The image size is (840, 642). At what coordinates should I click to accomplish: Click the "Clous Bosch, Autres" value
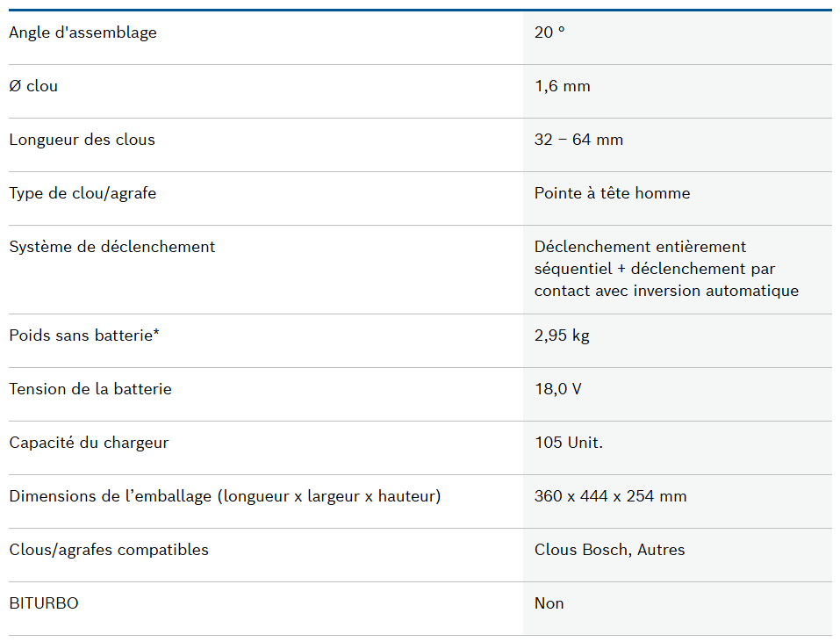coord(609,551)
